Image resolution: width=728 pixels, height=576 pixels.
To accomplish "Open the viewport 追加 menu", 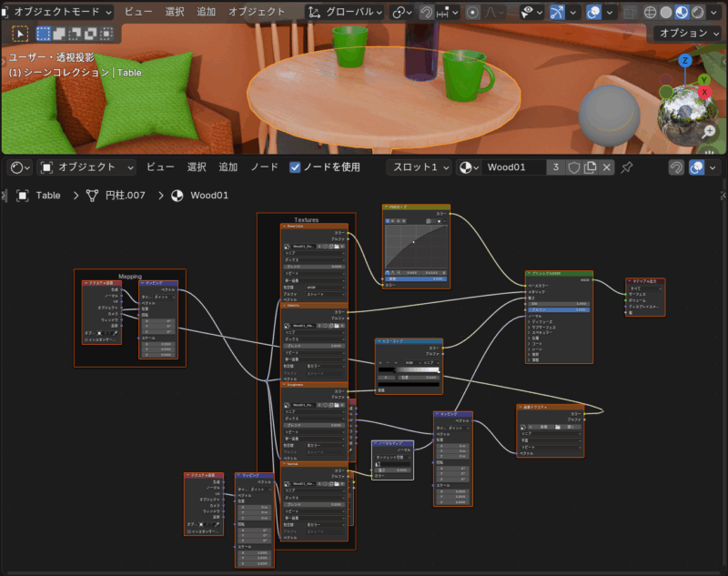I will [x=207, y=12].
